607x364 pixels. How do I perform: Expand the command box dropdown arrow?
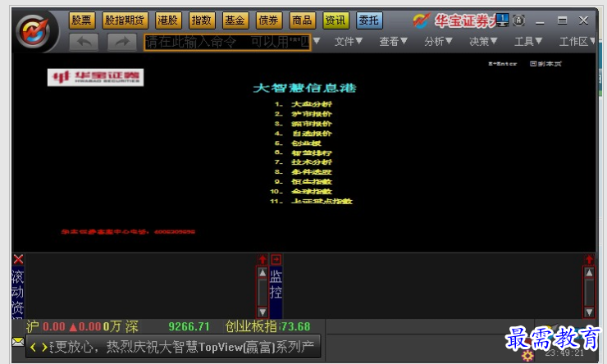coord(317,41)
